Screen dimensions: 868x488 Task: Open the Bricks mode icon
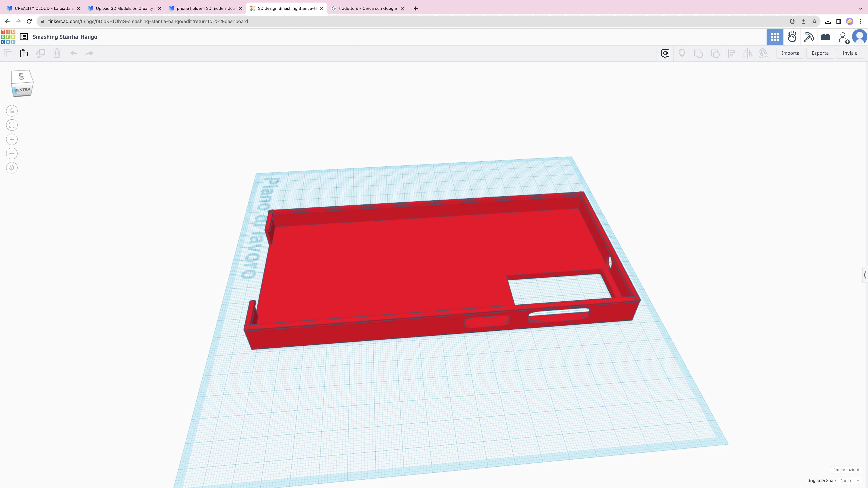click(826, 37)
